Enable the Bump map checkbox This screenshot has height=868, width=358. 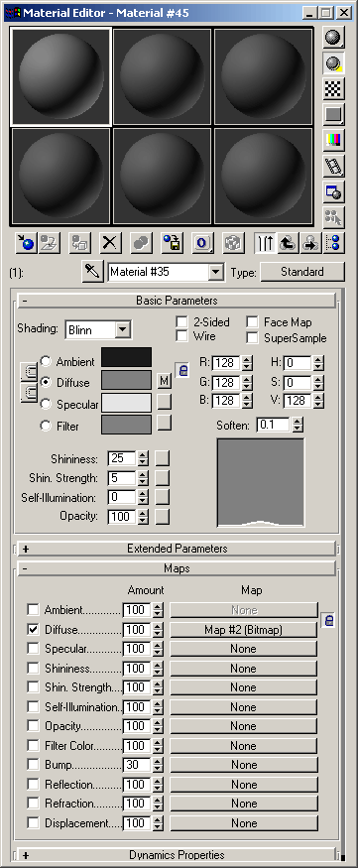(33, 765)
